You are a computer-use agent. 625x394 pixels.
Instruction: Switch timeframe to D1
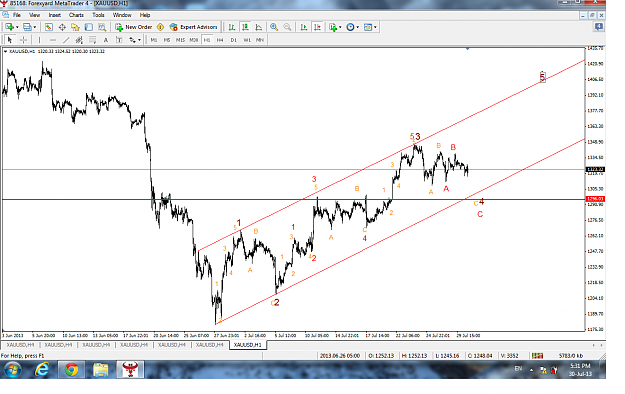(234, 40)
